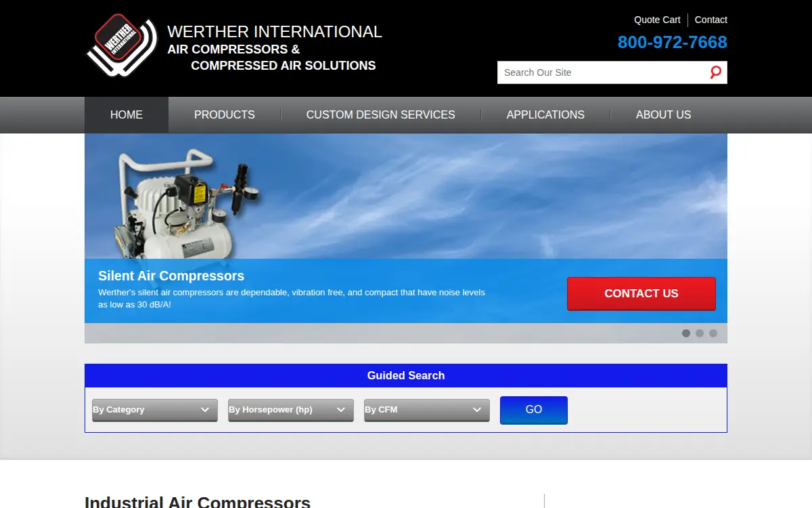812x508 pixels.
Task: Open the PRODUCTS menu
Action: point(225,115)
